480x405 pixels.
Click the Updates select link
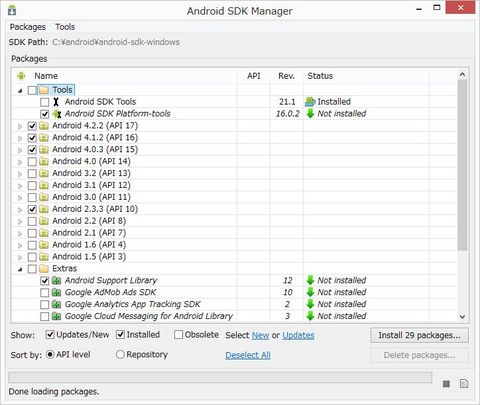(298, 335)
